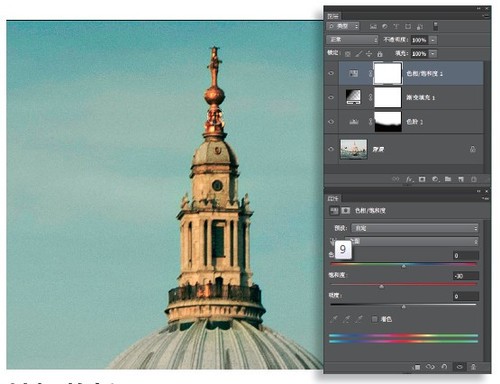Reset adjustment defaults icon in Properties panel

pos(444,367)
